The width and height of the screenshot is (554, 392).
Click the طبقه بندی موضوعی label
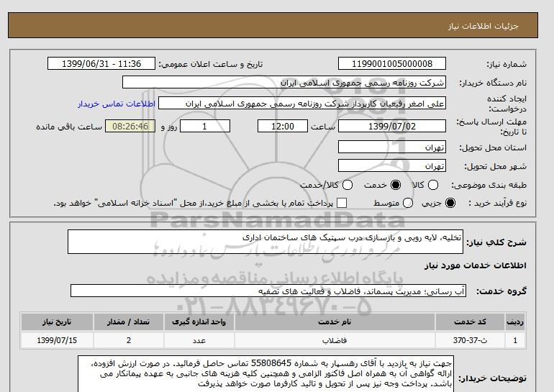[489, 185]
